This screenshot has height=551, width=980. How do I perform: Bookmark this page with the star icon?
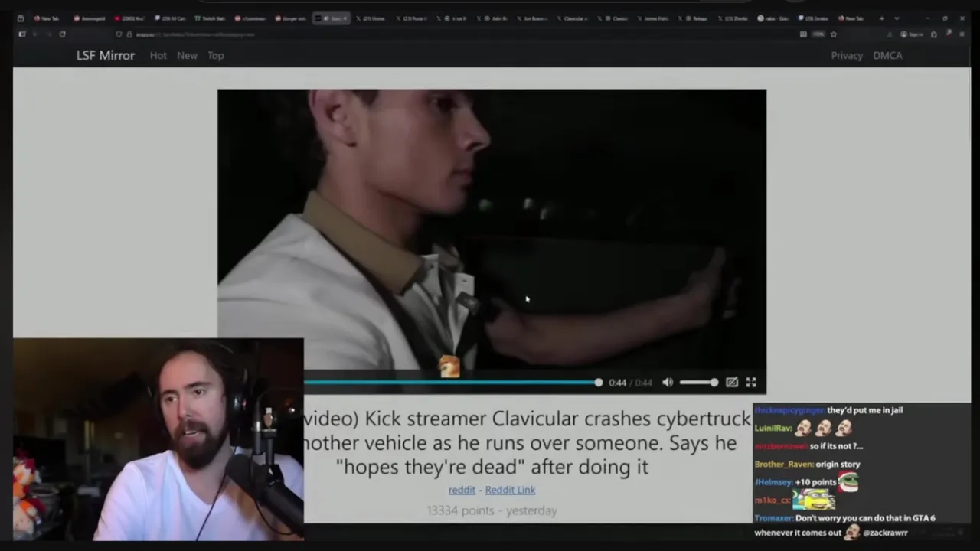[833, 34]
